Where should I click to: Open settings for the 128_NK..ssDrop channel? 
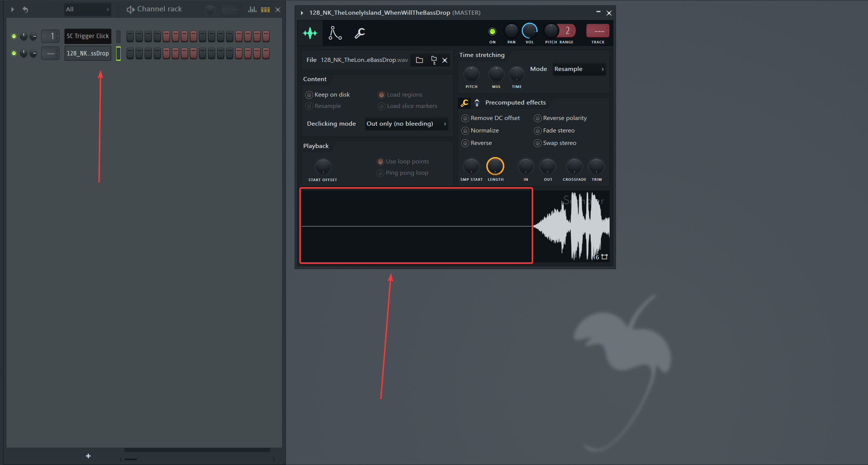click(x=88, y=53)
